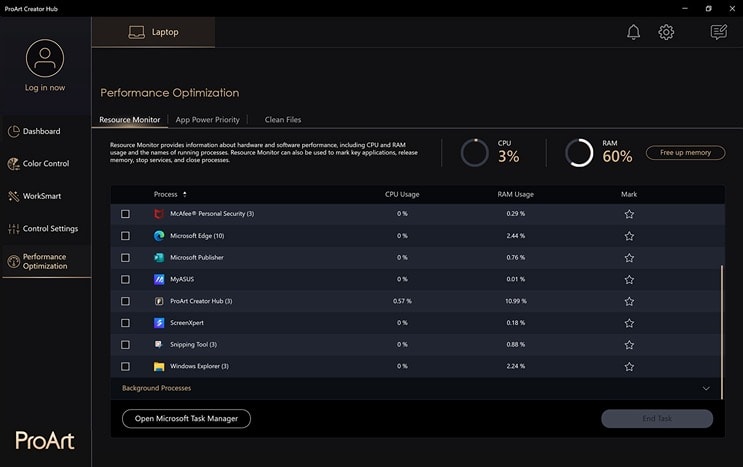Open the App Power Priority tab
Image resolution: width=743 pixels, height=467 pixels.
pyautogui.click(x=208, y=120)
